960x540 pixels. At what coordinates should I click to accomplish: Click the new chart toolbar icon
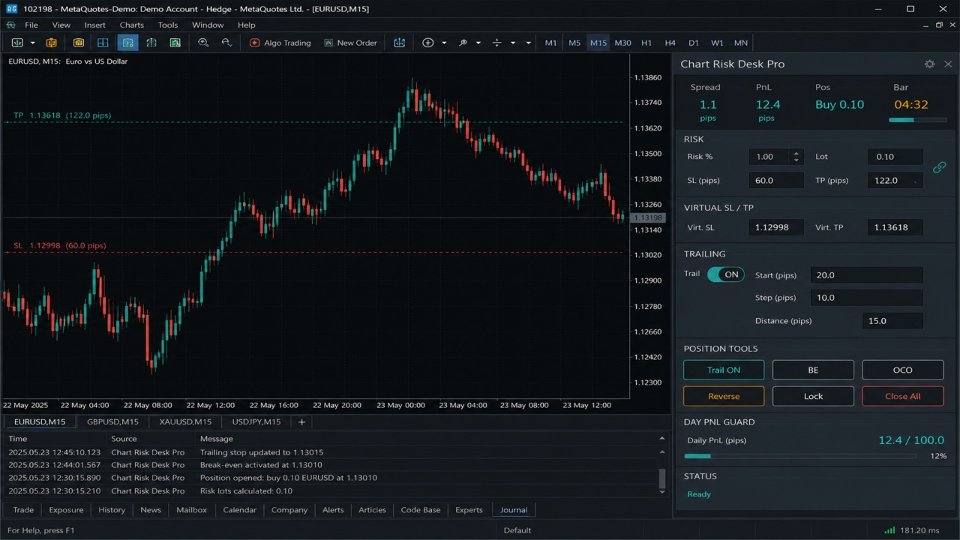coord(17,43)
